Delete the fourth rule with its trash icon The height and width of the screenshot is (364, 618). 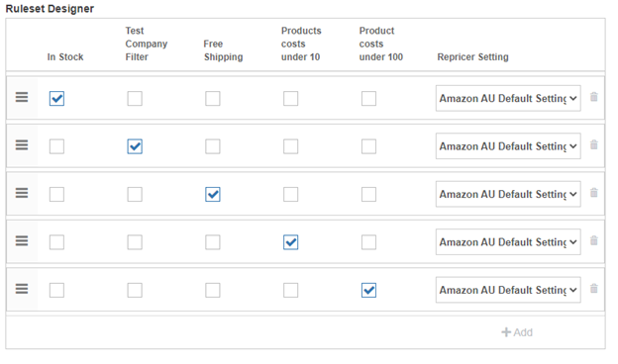(x=593, y=240)
